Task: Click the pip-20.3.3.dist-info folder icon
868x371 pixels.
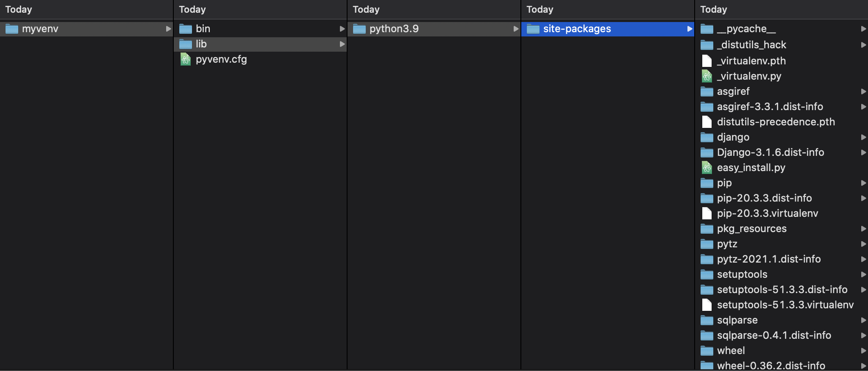Action: [707, 198]
